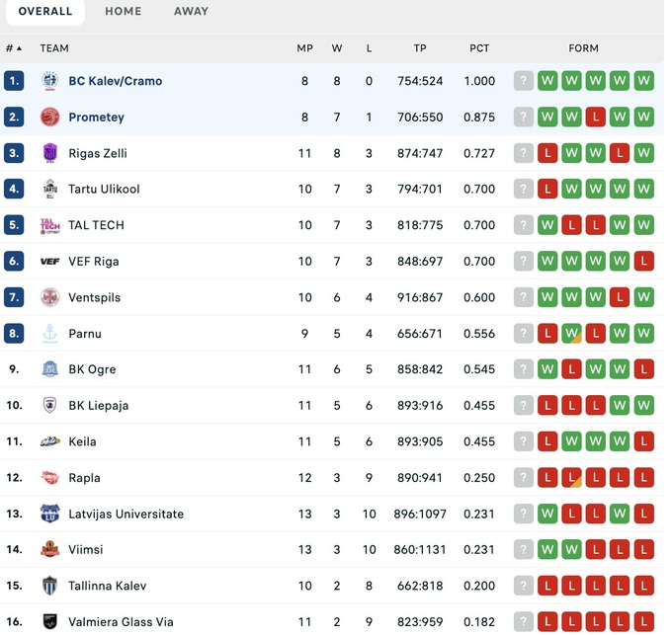The width and height of the screenshot is (672, 635).
Task: Click the TAL TECH team logo
Action: click(x=49, y=225)
